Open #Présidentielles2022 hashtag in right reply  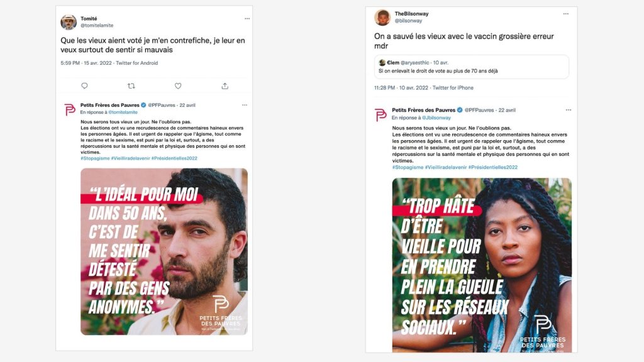pyautogui.click(x=493, y=167)
